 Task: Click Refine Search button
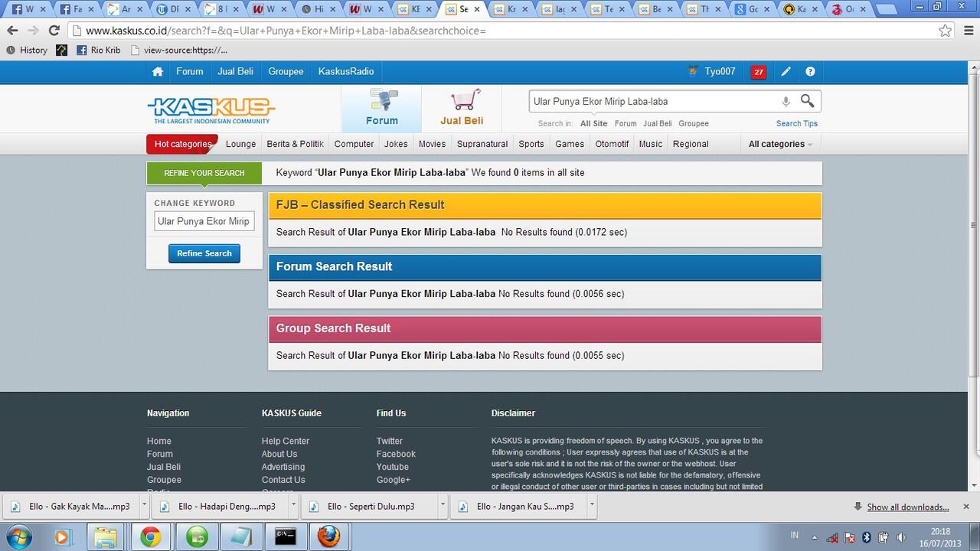click(204, 253)
